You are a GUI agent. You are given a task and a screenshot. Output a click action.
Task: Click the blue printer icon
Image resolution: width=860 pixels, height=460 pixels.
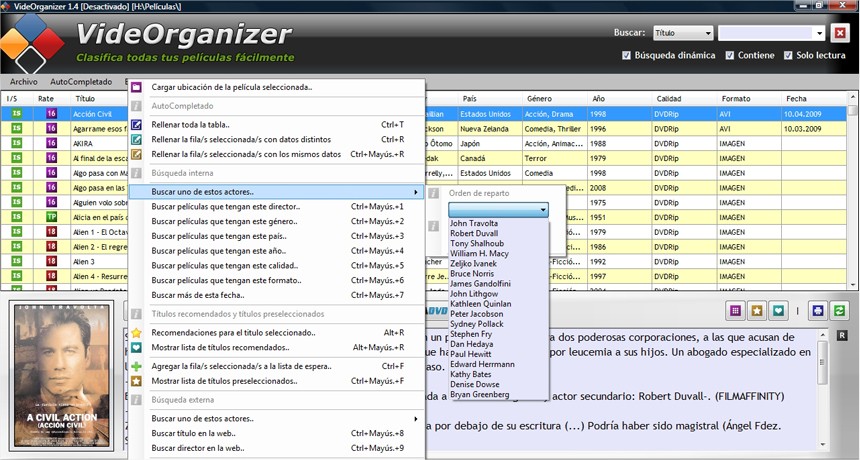pos(818,311)
